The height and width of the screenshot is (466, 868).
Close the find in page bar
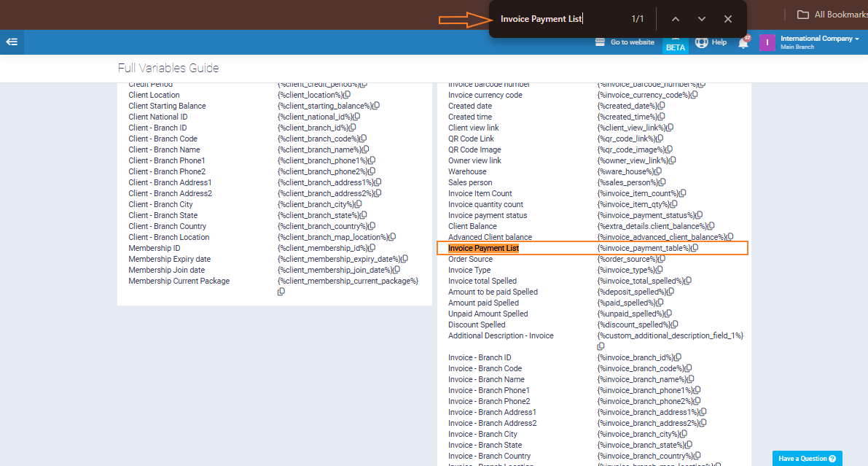pos(728,19)
